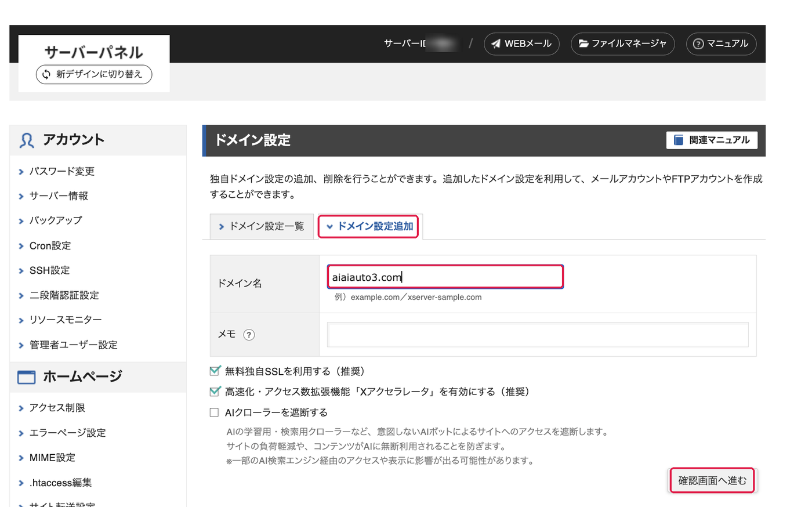Uncheck 無料独自SSLを利用する checkbox

click(x=215, y=371)
